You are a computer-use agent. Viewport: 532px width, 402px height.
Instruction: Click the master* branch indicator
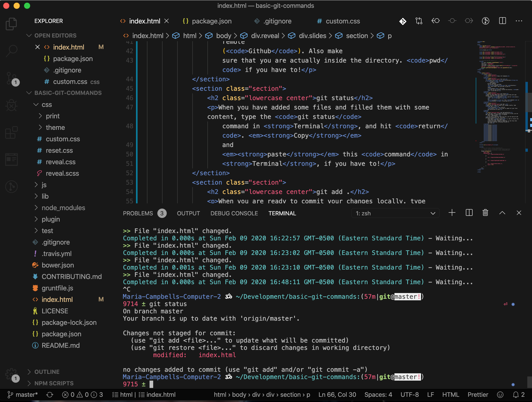pos(25,395)
